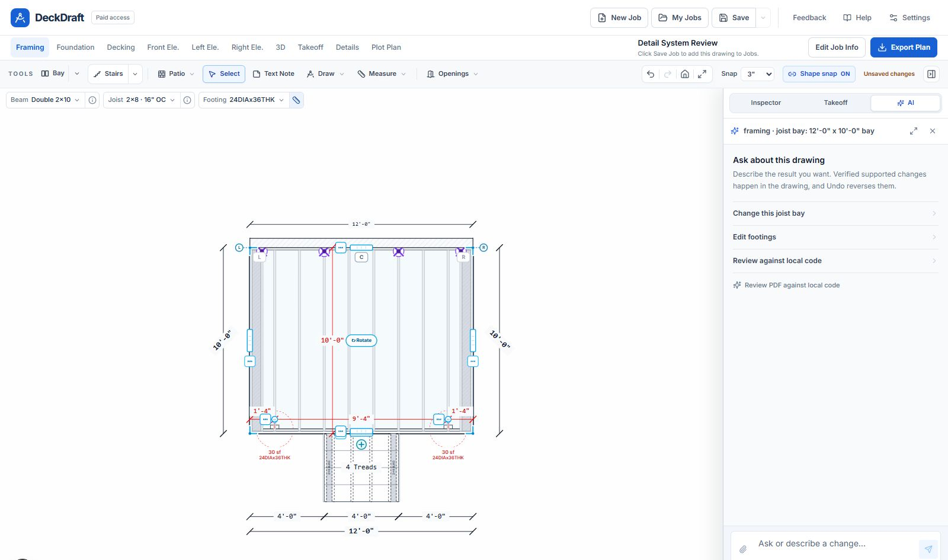Activate the Select tool
The image size is (948, 560).
coord(225,74)
